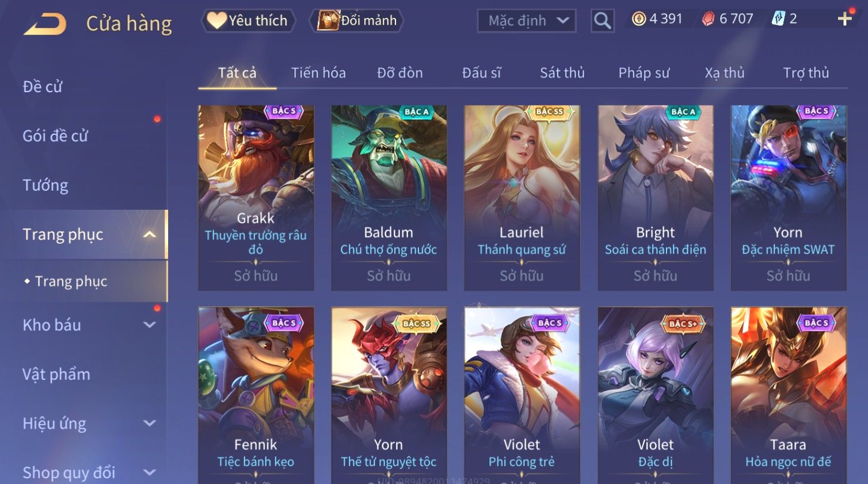868x484 pixels.
Task: Open the search magnifier icon
Action: pyautogui.click(x=602, y=21)
